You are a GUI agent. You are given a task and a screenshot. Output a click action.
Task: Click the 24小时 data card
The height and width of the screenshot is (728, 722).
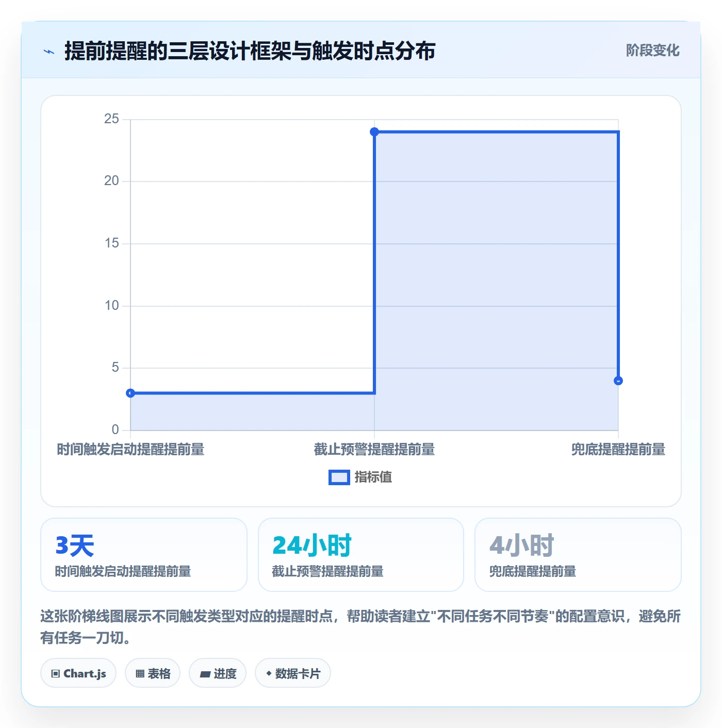click(361, 555)
